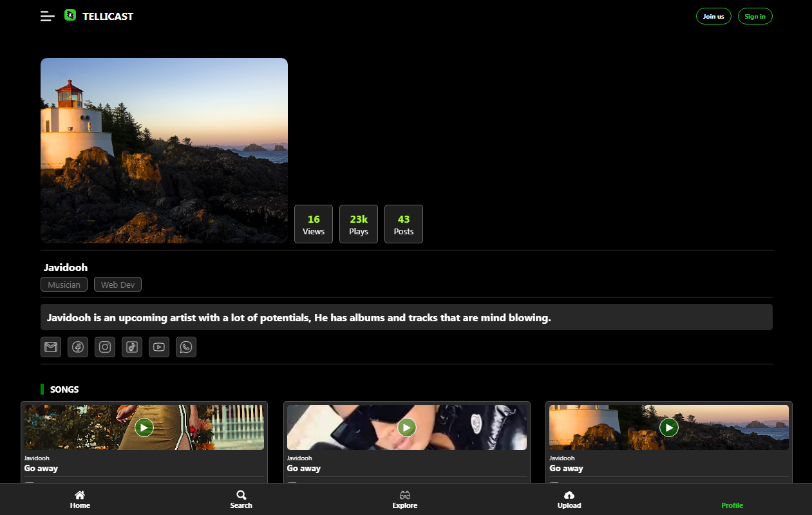
Task: Open the Instagram social icon
Action: coord(105,347)
